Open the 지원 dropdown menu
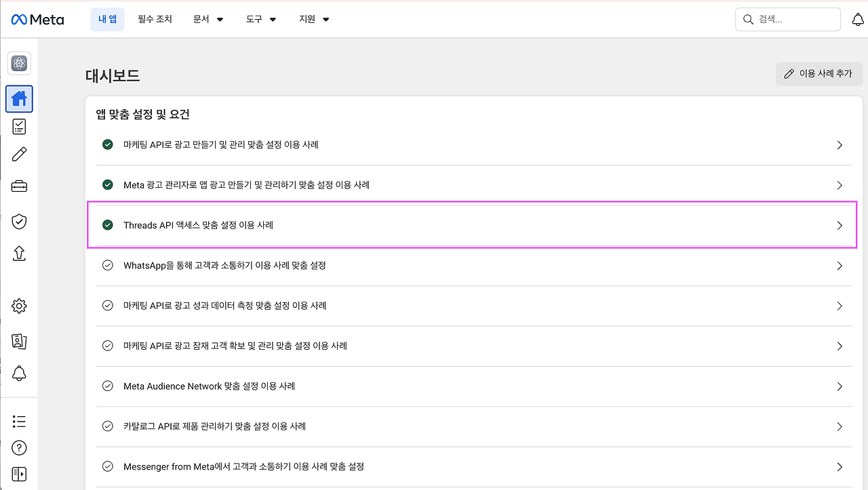 314,20
